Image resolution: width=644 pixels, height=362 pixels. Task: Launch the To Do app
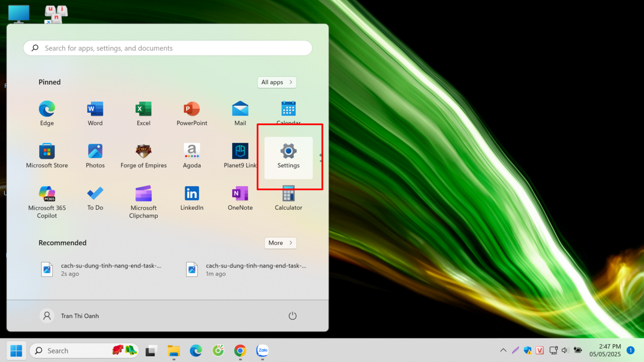click(x=95, y=198)
